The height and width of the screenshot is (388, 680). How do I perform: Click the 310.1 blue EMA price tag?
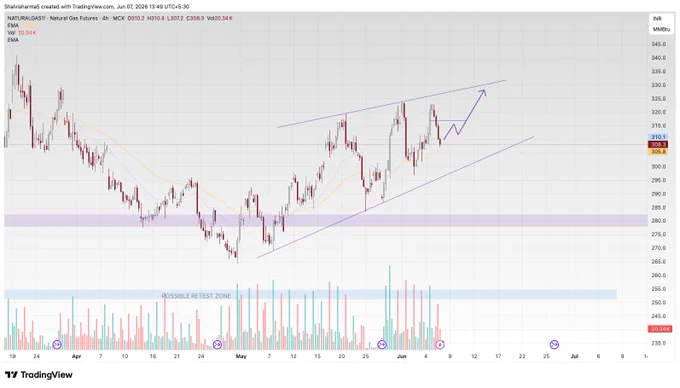coord(658,137)
